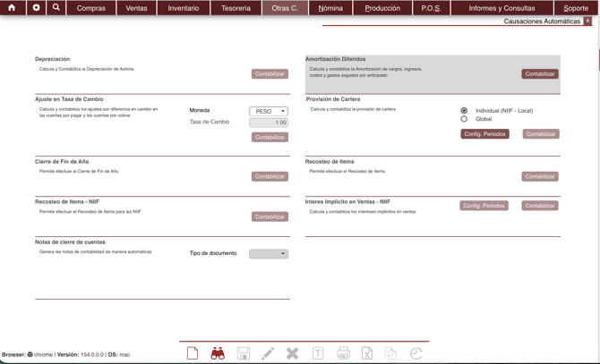Click the Notas de cierre de cuentas heading
This screenshot has width=600, height=364.
click(x=70, y=241)
